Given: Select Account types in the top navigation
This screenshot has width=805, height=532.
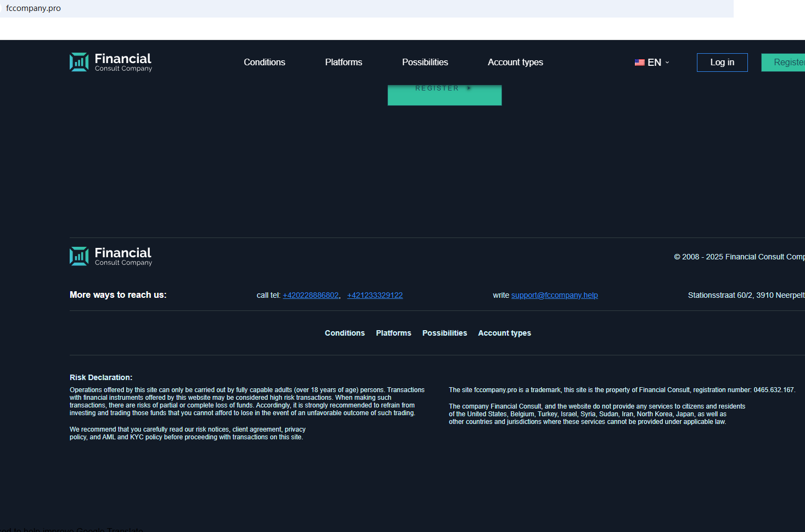Looking at the screenshot, I should tap(515, 63).
